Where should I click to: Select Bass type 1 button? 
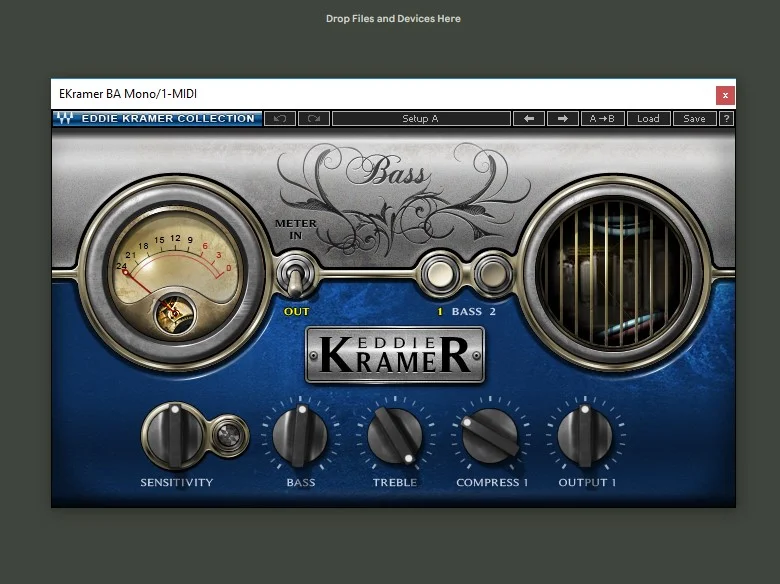(x=440, y=274)
